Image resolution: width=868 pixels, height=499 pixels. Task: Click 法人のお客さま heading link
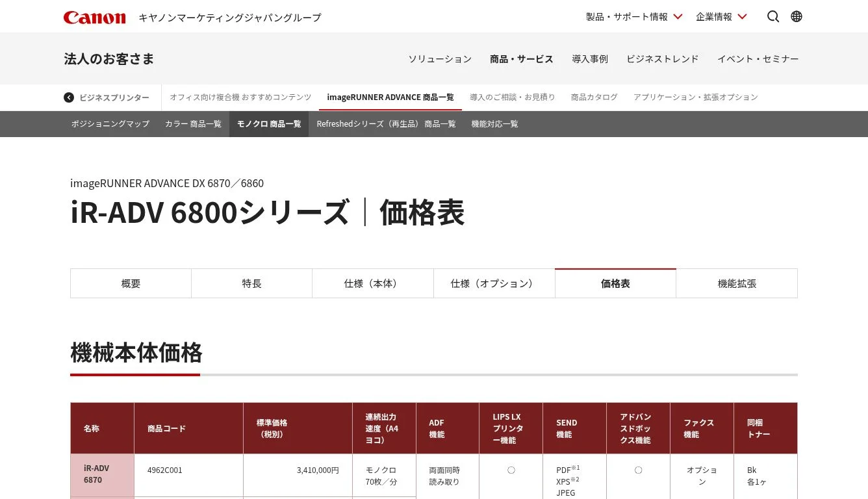pos(109,59)
